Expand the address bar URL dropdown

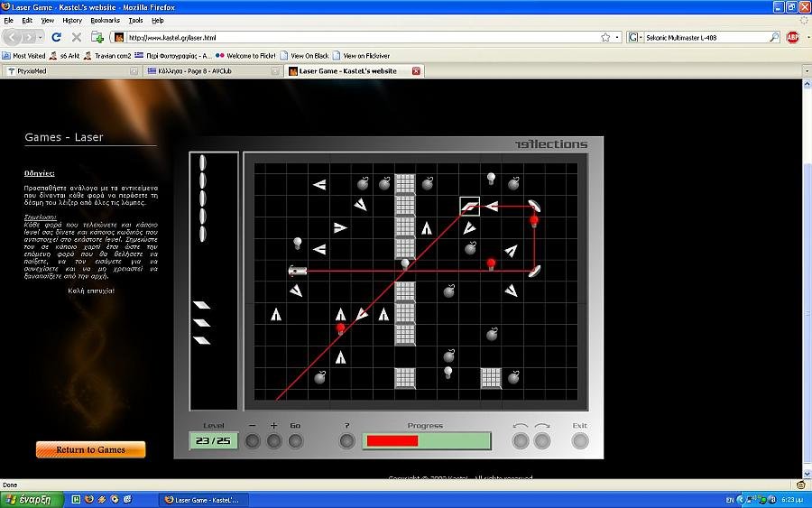tap(617, 37)
